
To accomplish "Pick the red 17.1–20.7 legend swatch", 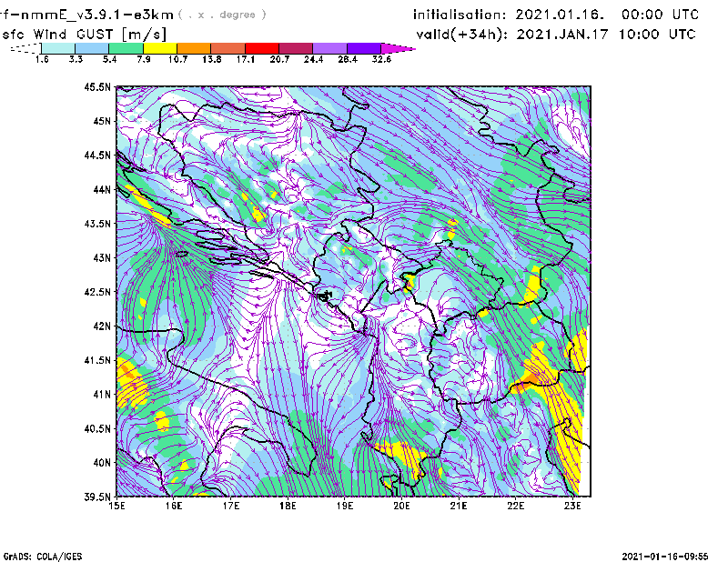I will pos(262,48).
